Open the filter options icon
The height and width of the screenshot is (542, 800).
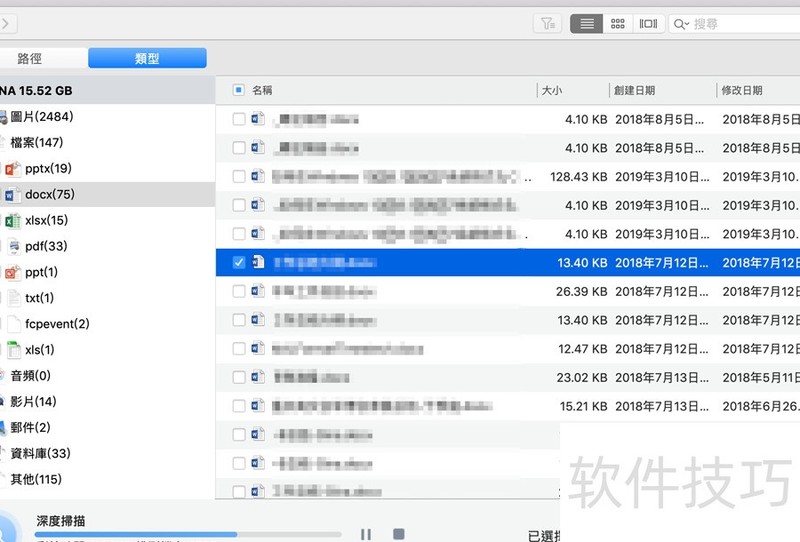pos(547,23)
